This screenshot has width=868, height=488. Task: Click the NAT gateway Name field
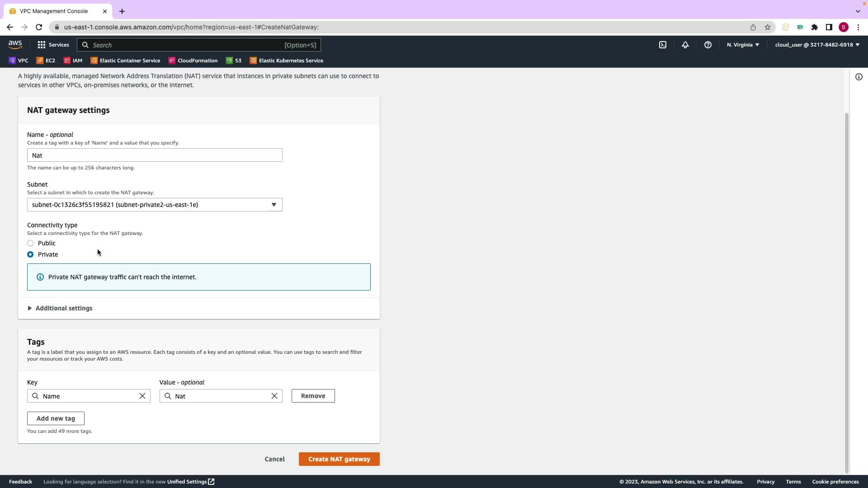click(155, 155)
